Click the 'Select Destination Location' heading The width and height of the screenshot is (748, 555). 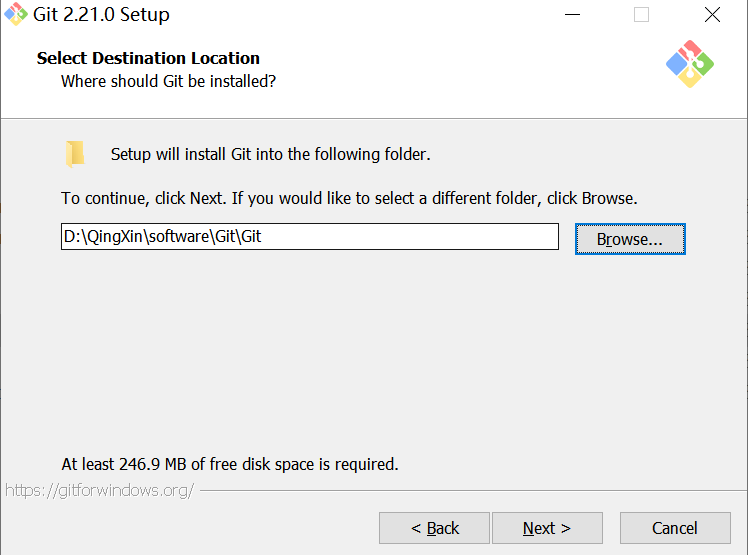tap(148, 58)
